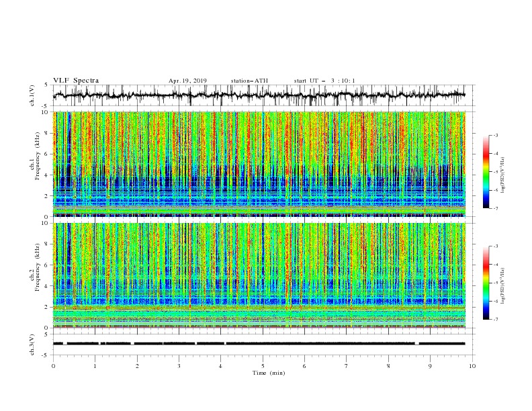Click the 'start UT = 3 :10: 1' text
The height and width of the screenshot is (411, 532).
(324, 81)
